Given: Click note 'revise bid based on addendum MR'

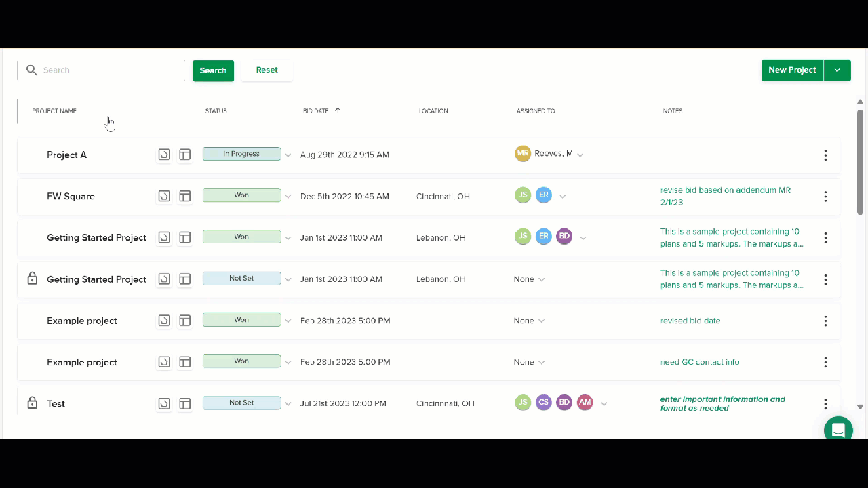Looking at the screenshot, I should 726,197.
